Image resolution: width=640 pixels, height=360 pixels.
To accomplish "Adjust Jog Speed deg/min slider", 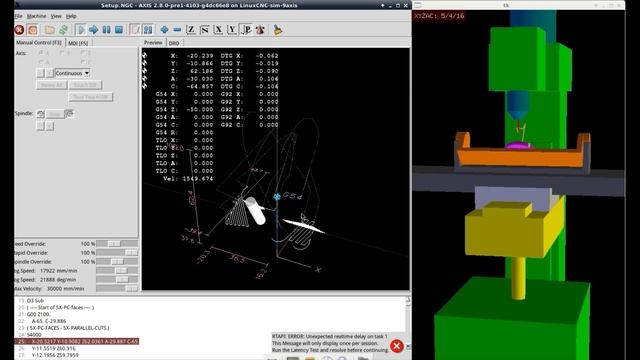I will [x=117, y=280].
